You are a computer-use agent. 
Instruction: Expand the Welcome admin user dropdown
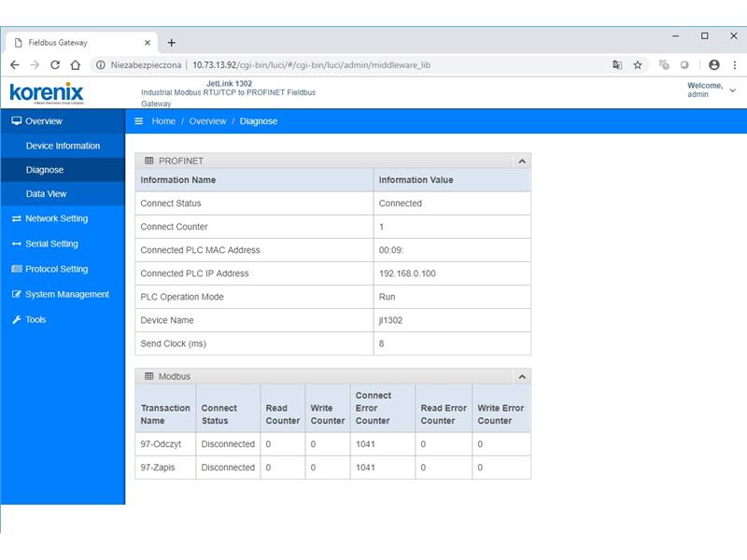(x=711, y=90)
